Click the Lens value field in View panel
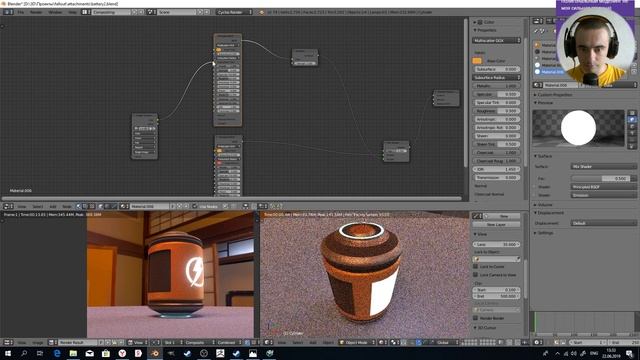The height and width of the screenshot is (360, 640). pos(496,244)
